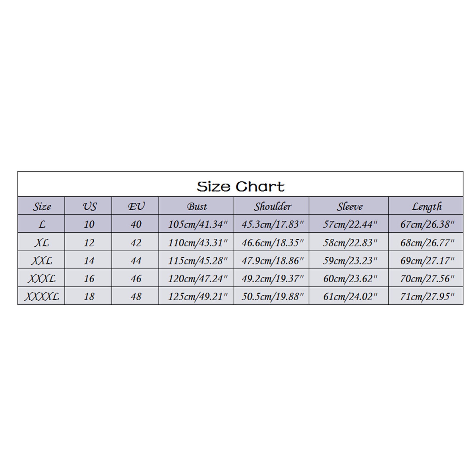Click the 125cm/49.21" bust cell
This screenshot has height=476, width=476.
(x=196, y=296)
